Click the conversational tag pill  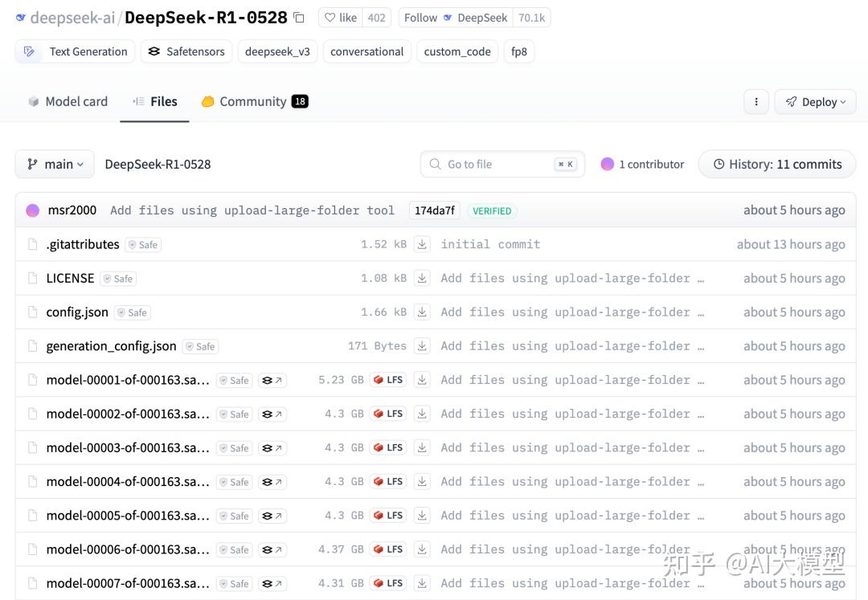[x=366, y=51]
